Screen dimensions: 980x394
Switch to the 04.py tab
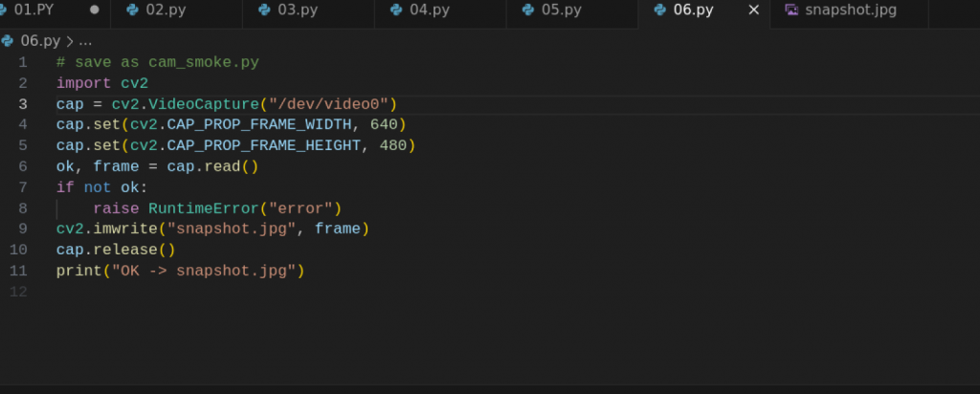[440, 11]
